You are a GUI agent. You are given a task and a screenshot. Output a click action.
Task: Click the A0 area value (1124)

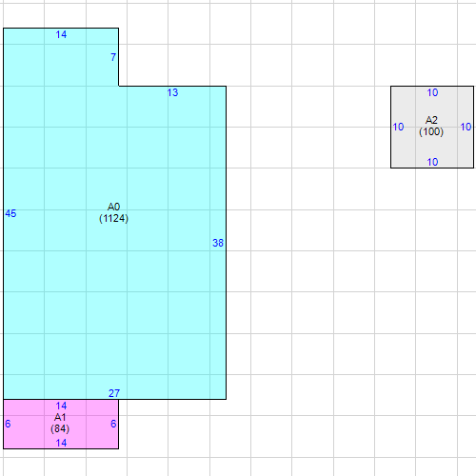[x=113, y=218]
